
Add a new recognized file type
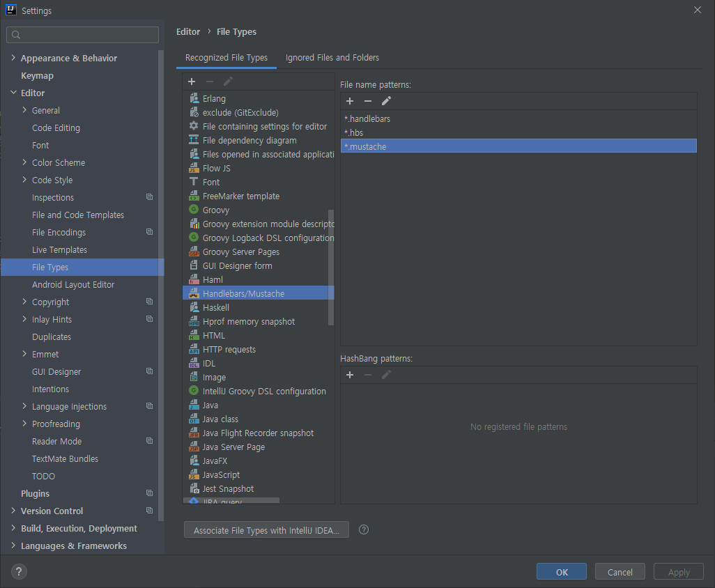[192, 82]
